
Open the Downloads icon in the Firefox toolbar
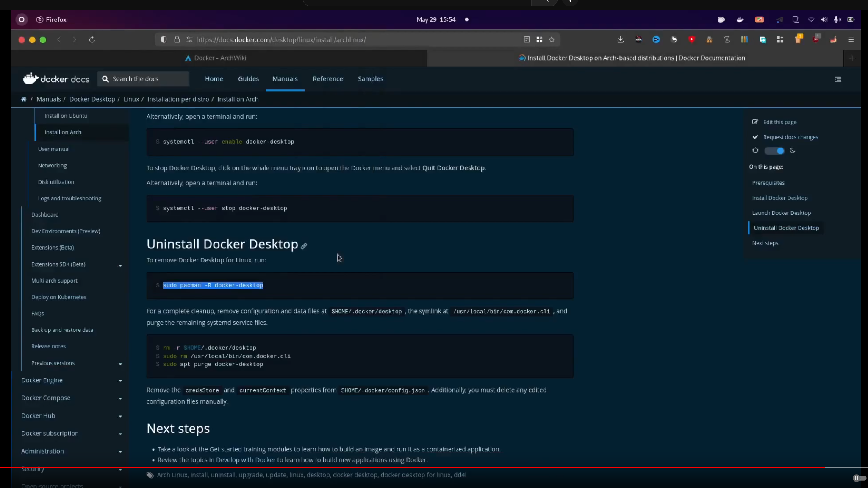(620, 39)
